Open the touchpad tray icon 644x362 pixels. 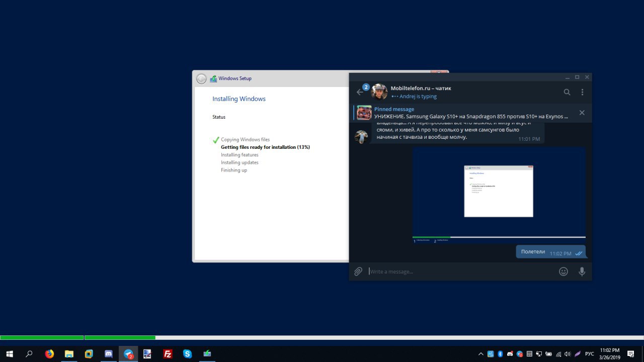pos(529,354)
